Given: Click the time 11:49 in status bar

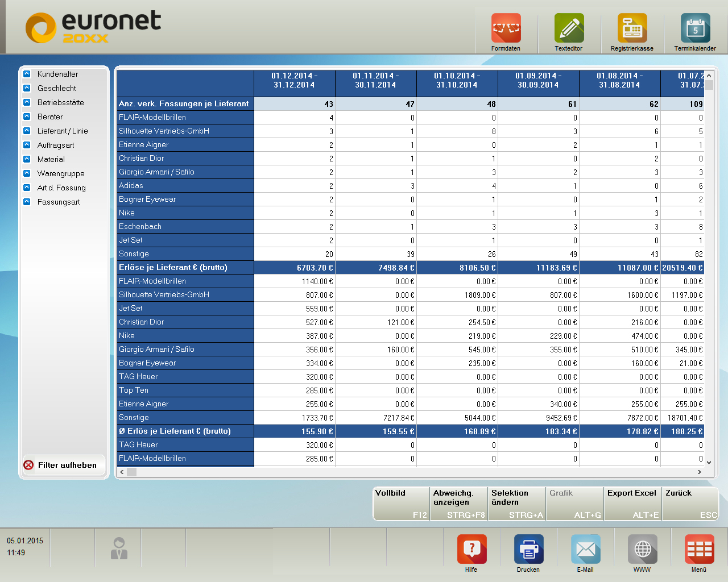Looking at the screenshot, I should click(16, 552).
